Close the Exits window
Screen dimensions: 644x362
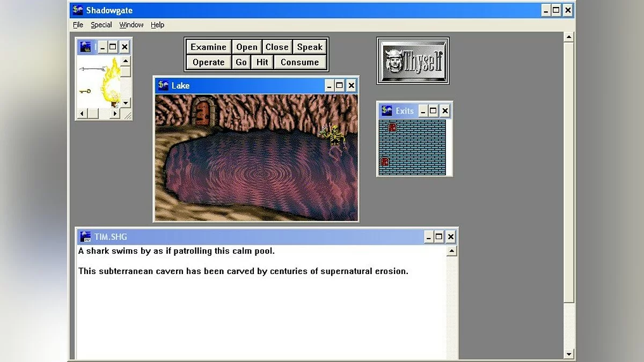pyautogui.click(x=445, y=111)
